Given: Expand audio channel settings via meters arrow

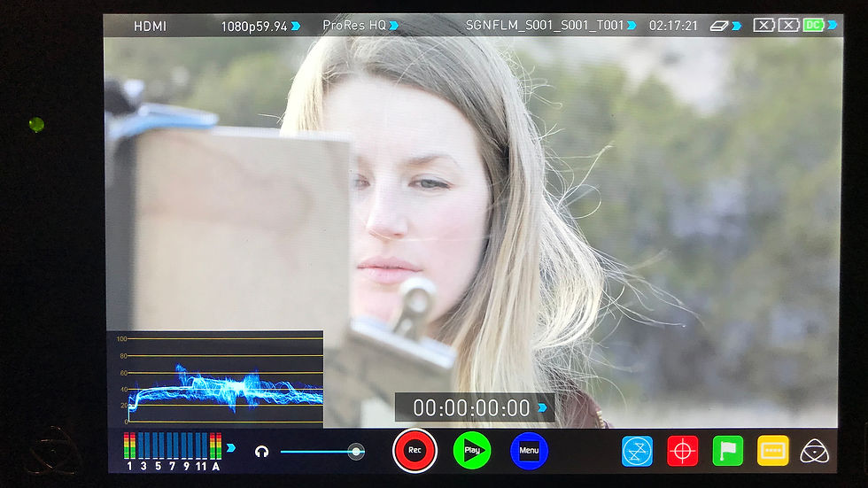Looking at the screenshot, I should (x=231, y=447).
